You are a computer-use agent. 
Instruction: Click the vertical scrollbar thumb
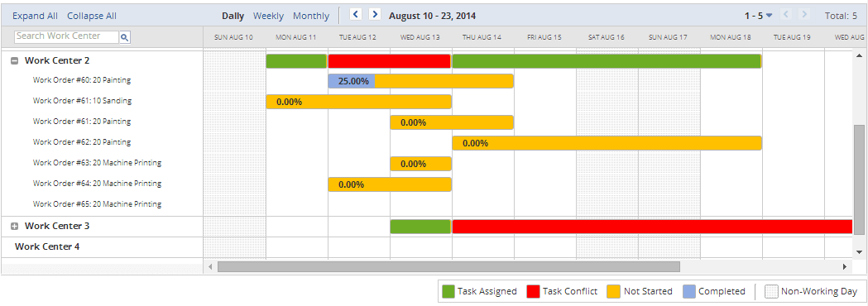pos(859,179)
